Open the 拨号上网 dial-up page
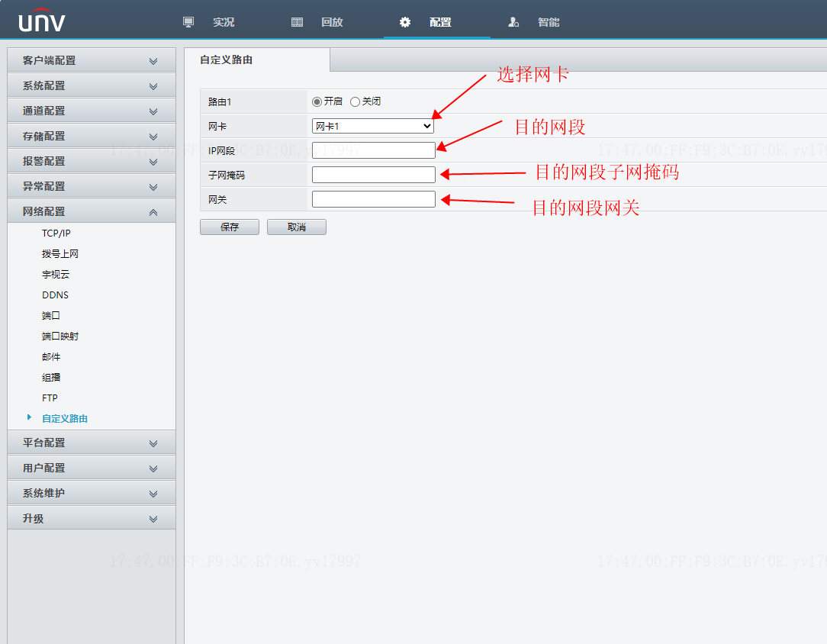 click(x=60, y=253)
